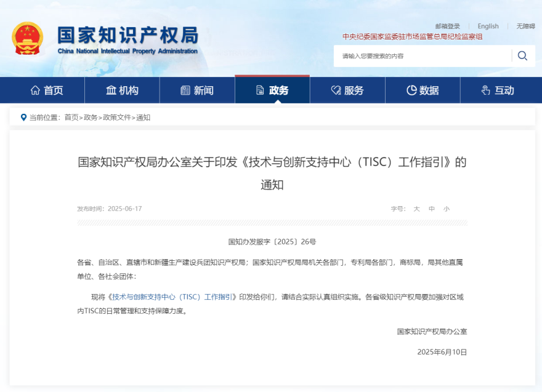Click the magnifier icon to search
The width and height of the screenshot is (542, 392).
coord(522,56)
